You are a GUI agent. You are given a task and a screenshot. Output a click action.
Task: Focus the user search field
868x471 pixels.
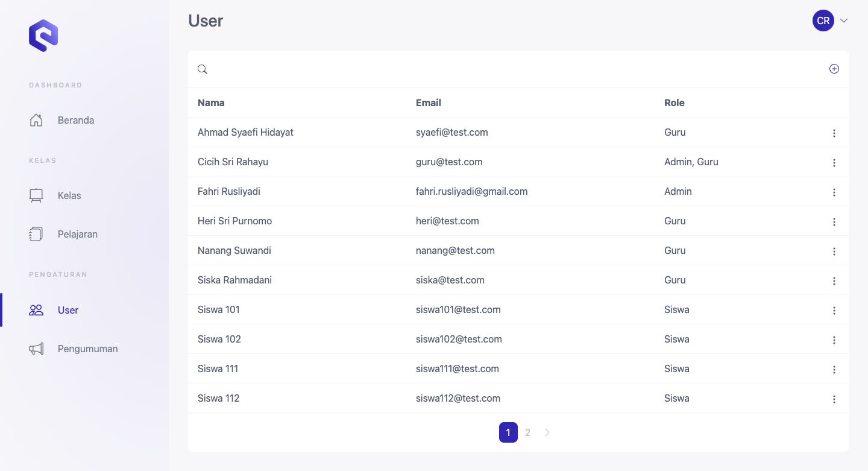coord(518,69)
